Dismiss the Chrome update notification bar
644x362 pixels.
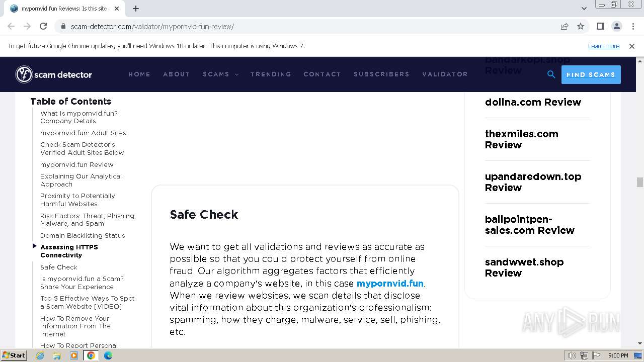tap(632, 46)
